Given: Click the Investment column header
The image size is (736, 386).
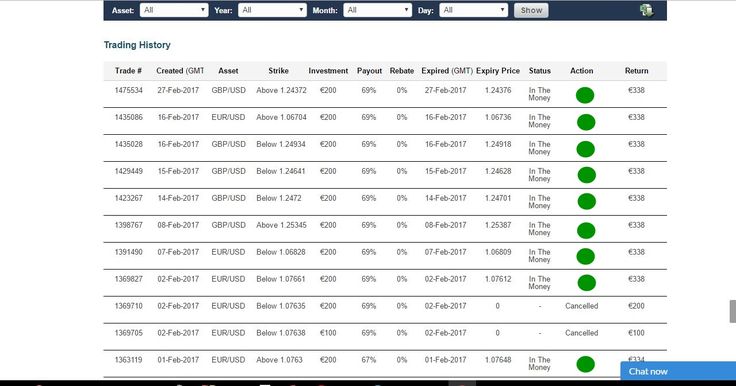Looking at the screenshot, I should pyautogui.click(x=328, y=70).
